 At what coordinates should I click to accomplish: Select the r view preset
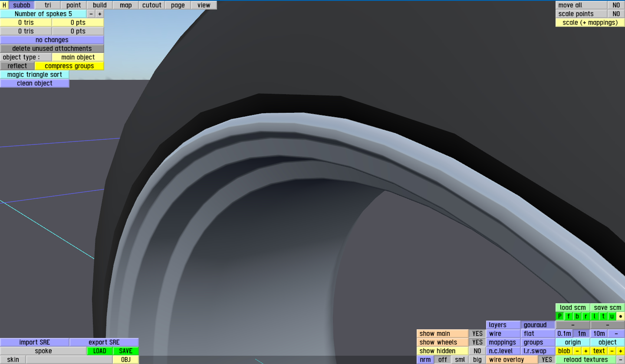point(586,316)
